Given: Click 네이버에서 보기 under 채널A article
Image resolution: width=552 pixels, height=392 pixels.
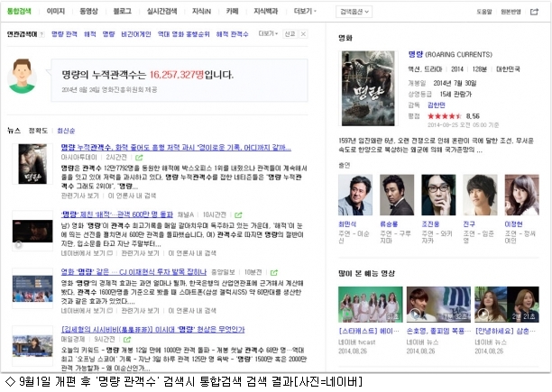Looking at the screenshot, I should (87, 253).
